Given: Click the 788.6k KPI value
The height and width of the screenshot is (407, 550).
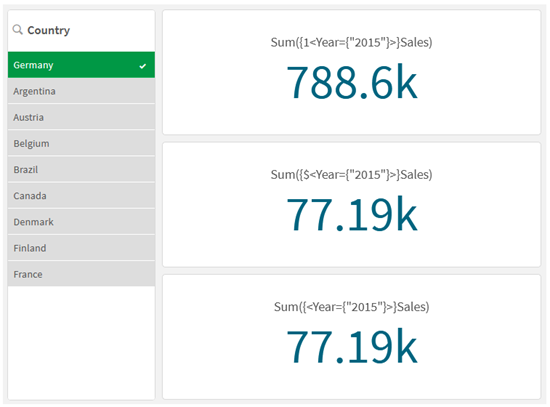Looking at the screenshot, I should pos(352,83).
